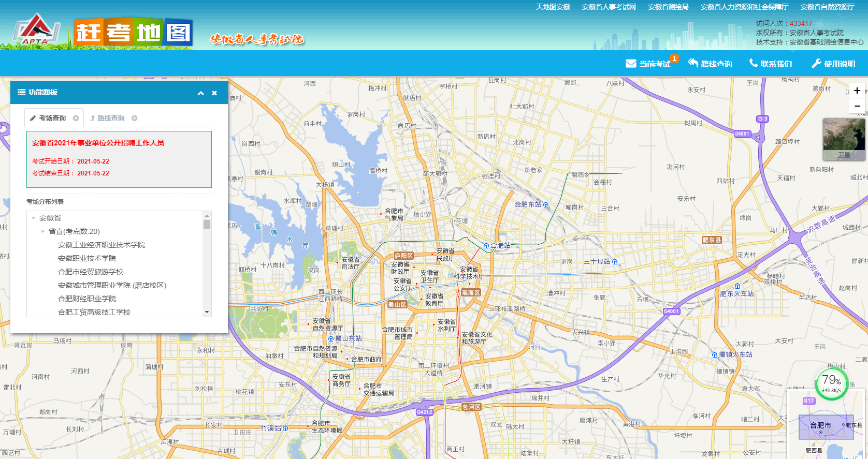Zoom in the map with plus button
868x459 pixels.
click(857, 91)
